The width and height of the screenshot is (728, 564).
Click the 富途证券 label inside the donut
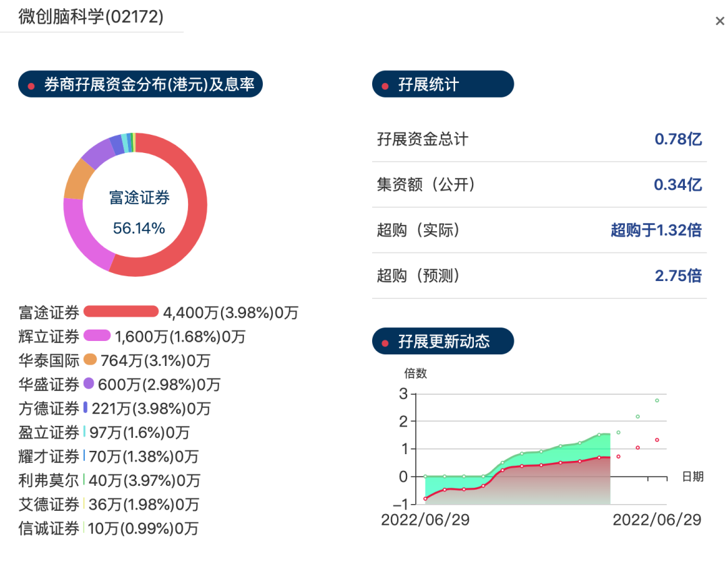coord(140,197)
